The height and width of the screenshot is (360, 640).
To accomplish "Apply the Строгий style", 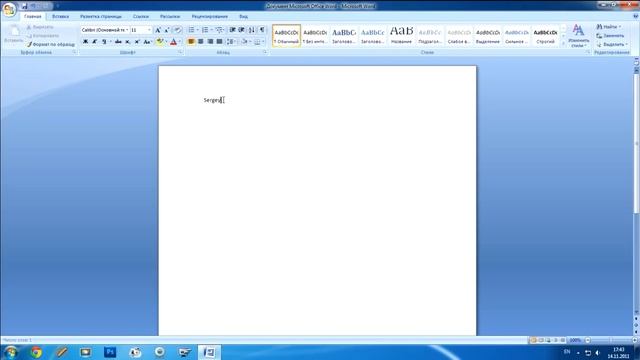I will click(545, 36).
